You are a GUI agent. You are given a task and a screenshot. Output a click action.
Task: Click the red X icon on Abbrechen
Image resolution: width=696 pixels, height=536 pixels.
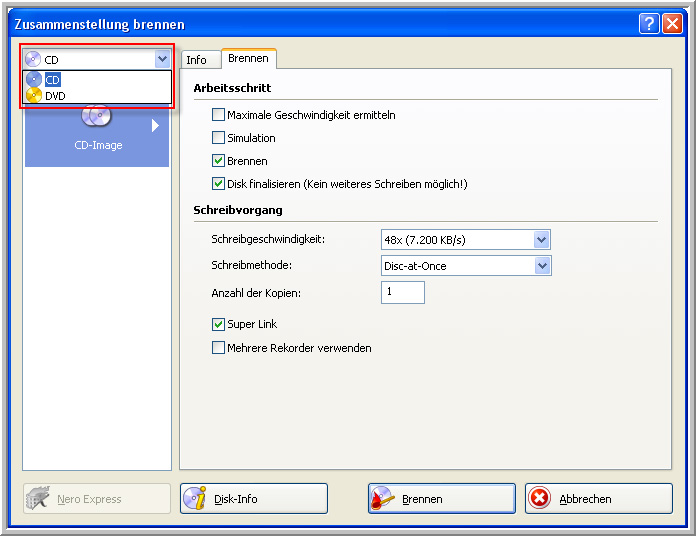pyautogui.click(x=539, y=498)
